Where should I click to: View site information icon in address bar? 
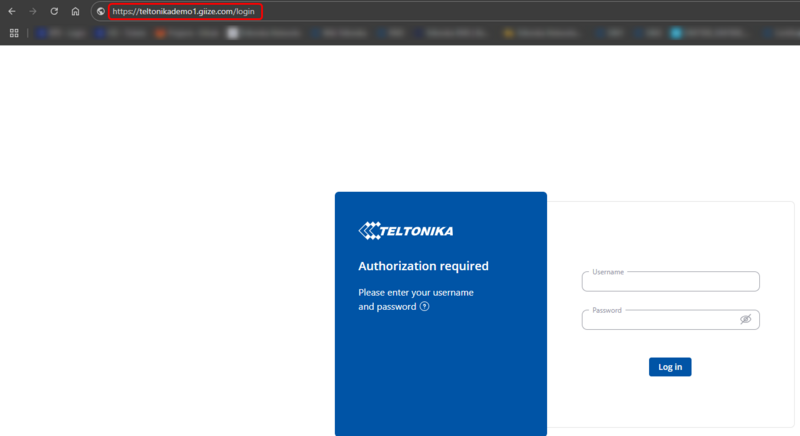pyautogui.click(x=101, y=11)
